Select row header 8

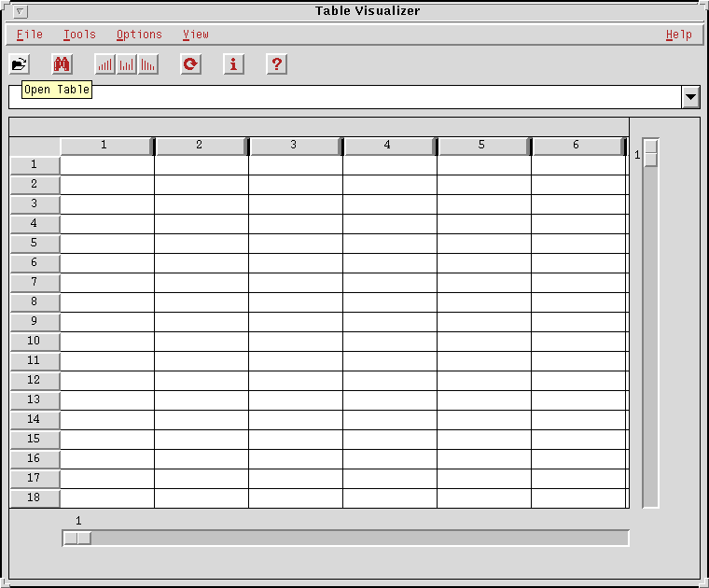pyautogui.click(x=35, y=302)
